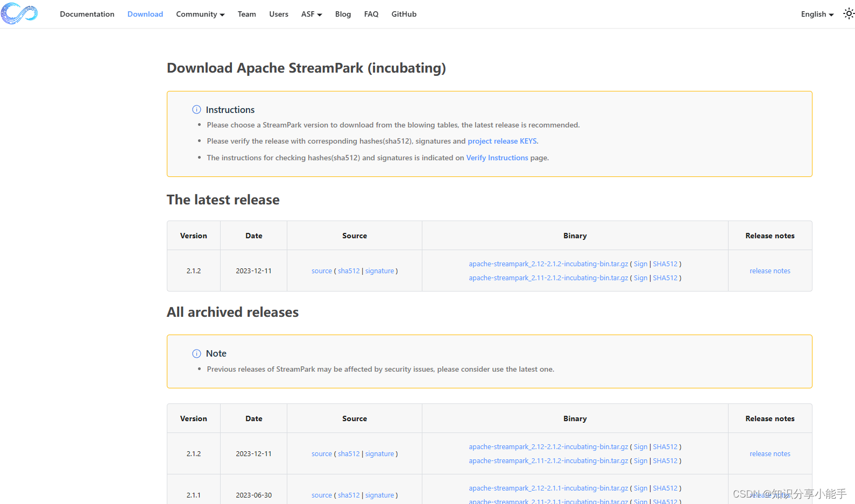Follow the Verify Instructions link
Viewport: 855px width, 504px height.
pos(497,158)
